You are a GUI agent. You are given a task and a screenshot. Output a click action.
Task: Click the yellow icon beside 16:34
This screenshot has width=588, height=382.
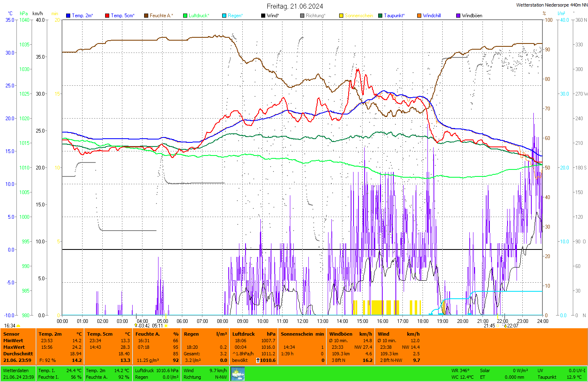(18, 326)
